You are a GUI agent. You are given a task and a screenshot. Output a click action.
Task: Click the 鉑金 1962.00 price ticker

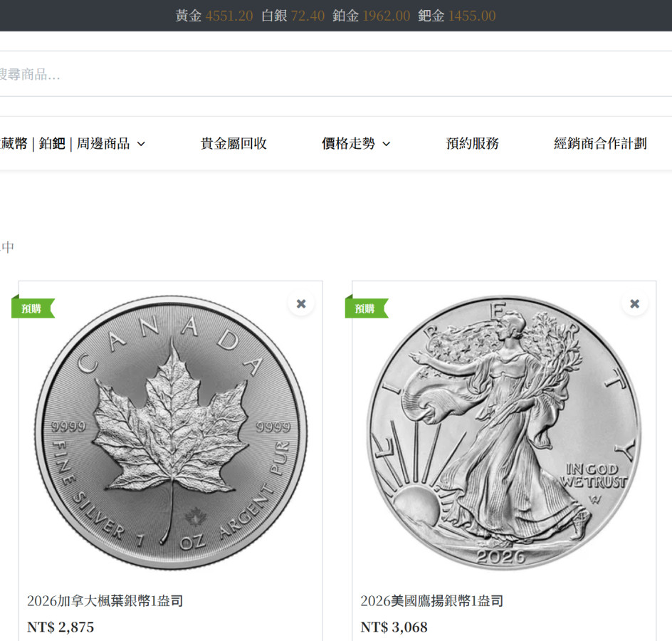[371, 16]
